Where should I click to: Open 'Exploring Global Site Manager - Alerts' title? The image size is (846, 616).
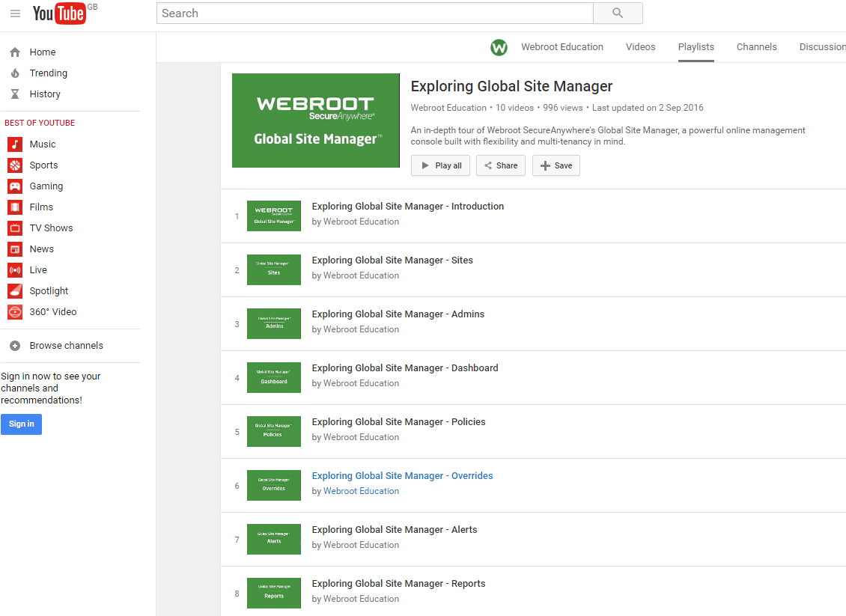[395, 530]
